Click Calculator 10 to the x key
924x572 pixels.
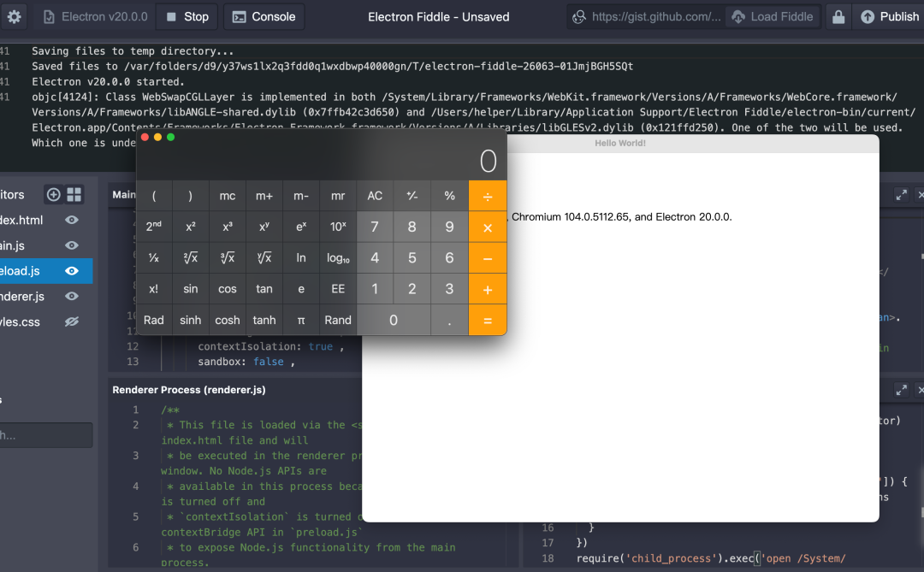coord(338,227)
